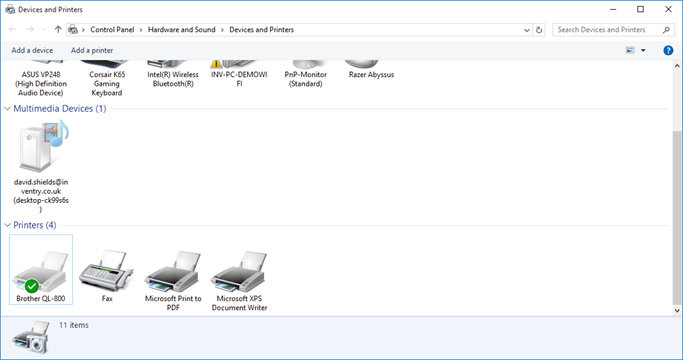Minimize the Devices and Printers window

(x=613, y=9)
